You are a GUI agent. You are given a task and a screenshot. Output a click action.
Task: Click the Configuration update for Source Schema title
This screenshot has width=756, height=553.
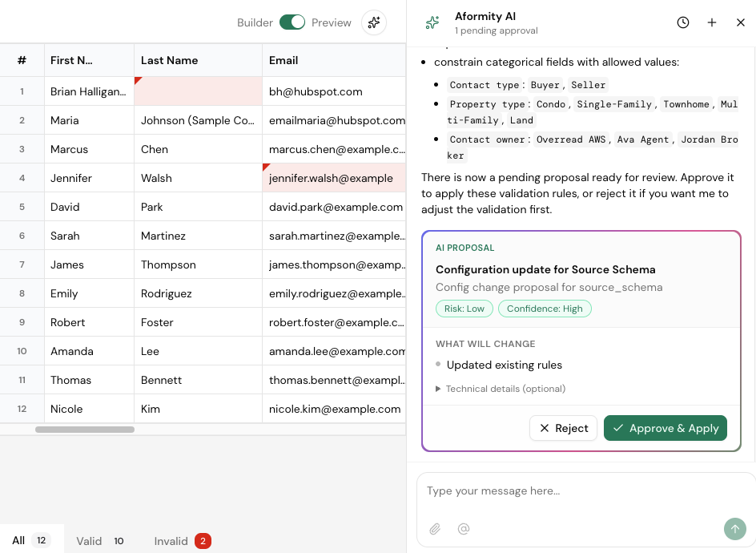pyautogui.click(x=545, y=269)
